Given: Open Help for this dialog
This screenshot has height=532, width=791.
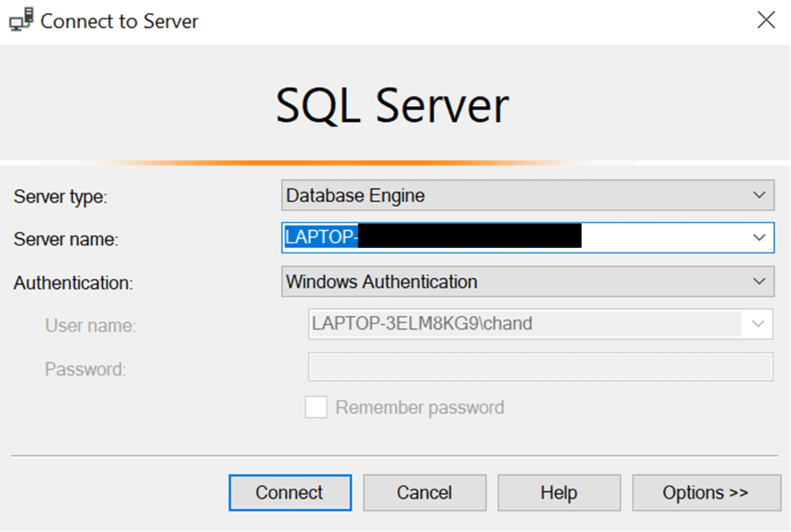Looking at the screenshot, I should click(559, 493).
